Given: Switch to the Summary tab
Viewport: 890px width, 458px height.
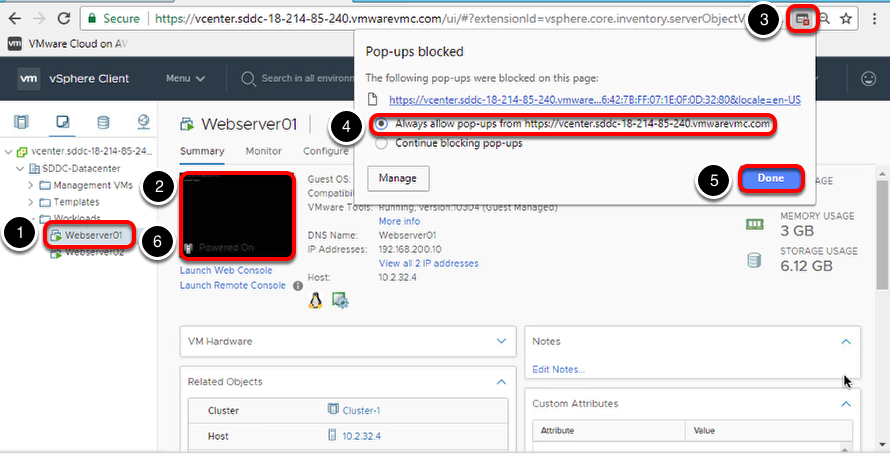Looking at the screenshot, I should pos(202,151).
